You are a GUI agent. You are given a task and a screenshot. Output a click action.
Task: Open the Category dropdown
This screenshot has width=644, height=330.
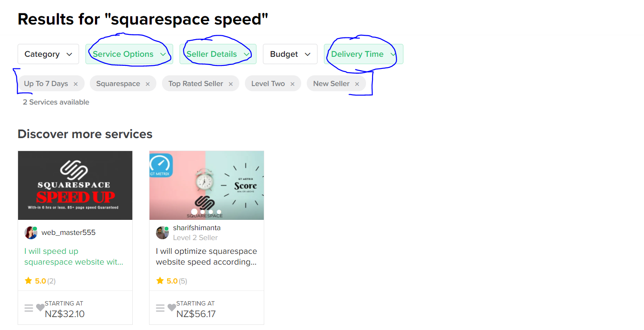pos(48,54)
